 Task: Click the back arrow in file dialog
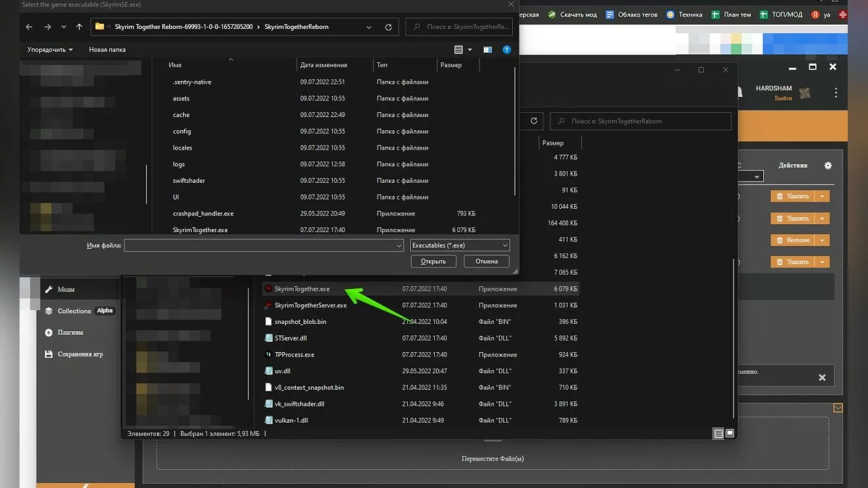coord(29,27)
